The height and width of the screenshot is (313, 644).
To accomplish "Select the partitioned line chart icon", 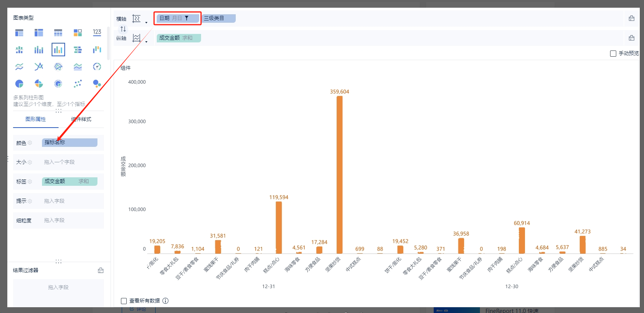I will tap(19, 67).
